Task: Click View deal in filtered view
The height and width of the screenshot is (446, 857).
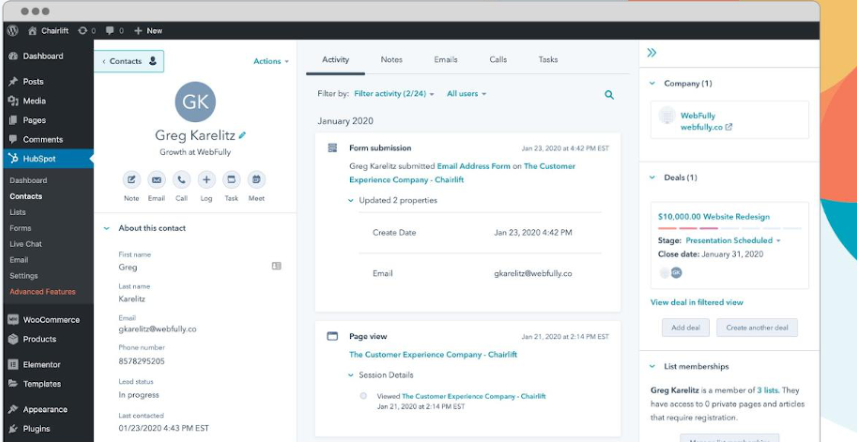Action: click(x=697, y=302)
